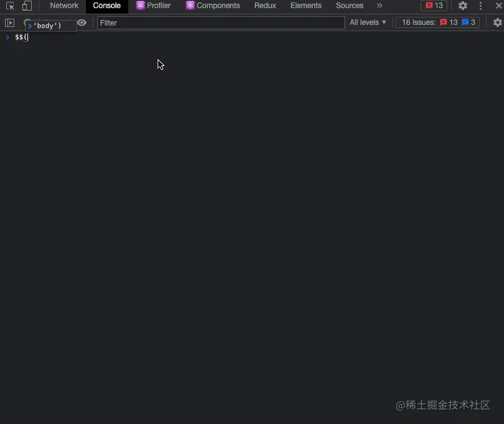The height and width of the screenshot is (424, 504).
Task: Toggle the device toolbar icon
Action: (27, 6)
